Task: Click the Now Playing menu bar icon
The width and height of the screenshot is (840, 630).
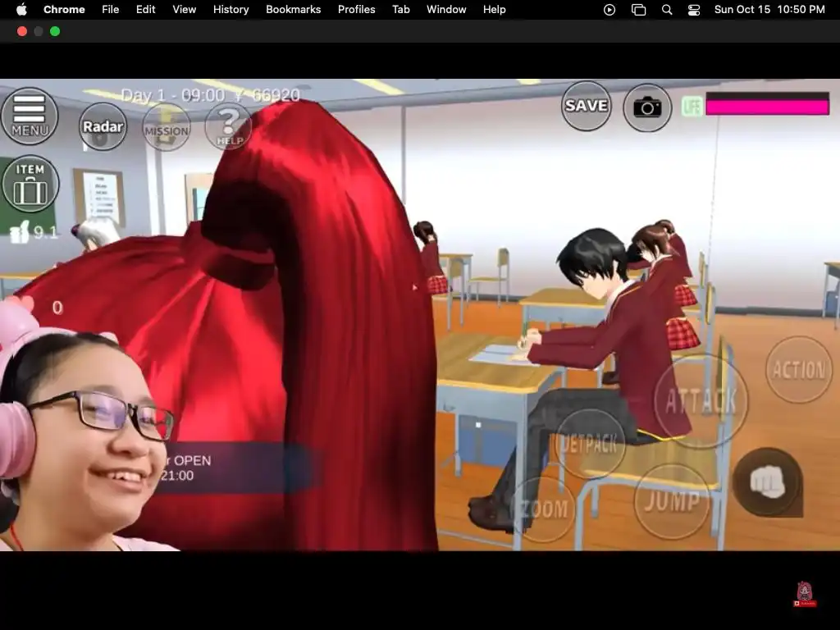Action: (609, 10)
